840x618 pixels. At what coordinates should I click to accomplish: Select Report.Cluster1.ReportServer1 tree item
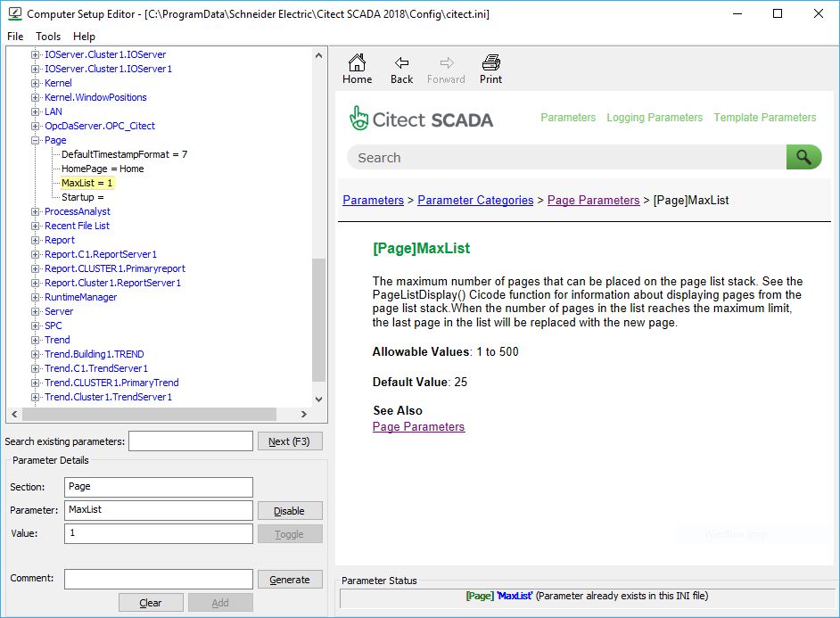point(112,283)
